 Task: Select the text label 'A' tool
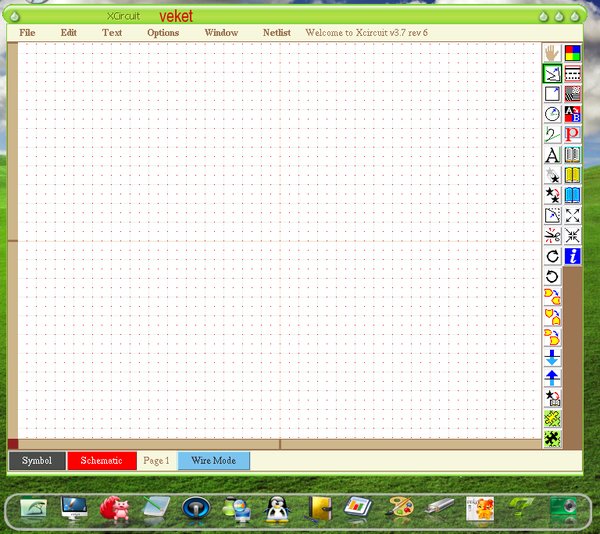pyautogui.click(x=552, y=155)
